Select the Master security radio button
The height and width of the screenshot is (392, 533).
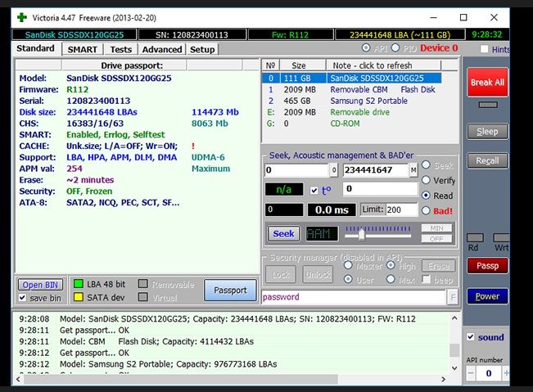[x=348, y=265]
